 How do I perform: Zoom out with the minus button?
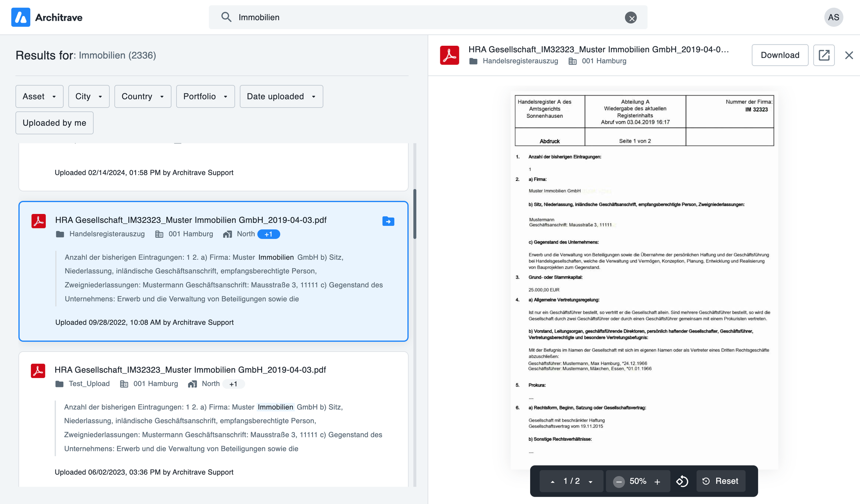619,481
